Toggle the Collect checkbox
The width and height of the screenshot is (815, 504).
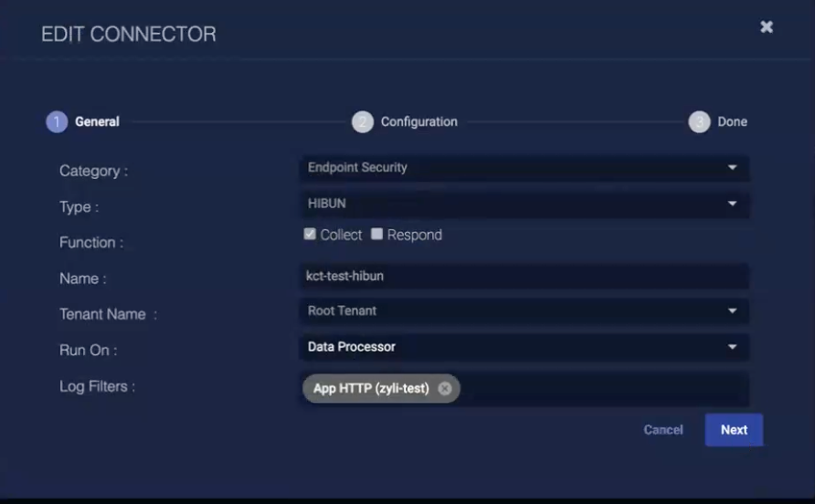pyautogui.click(x=310, y=235)
